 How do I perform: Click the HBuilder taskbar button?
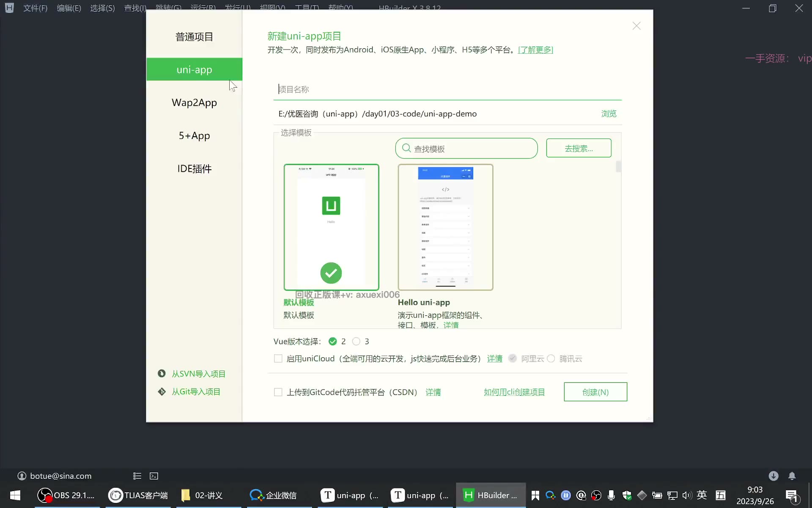pos(491,495)
